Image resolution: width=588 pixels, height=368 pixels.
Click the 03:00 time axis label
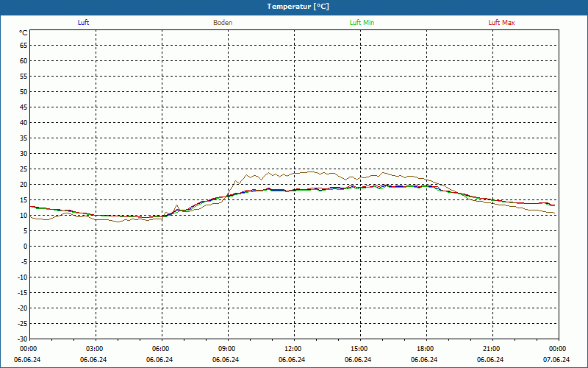95,349
